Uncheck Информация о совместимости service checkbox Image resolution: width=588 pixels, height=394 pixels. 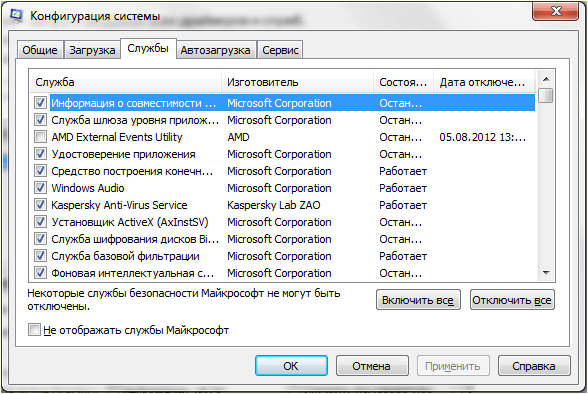click(x=40, y=103)
